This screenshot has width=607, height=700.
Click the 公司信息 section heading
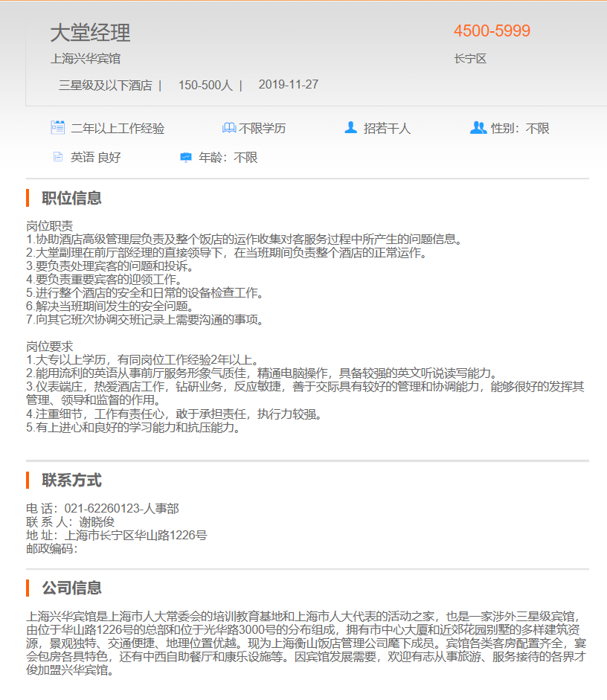(x=71, y=588)
